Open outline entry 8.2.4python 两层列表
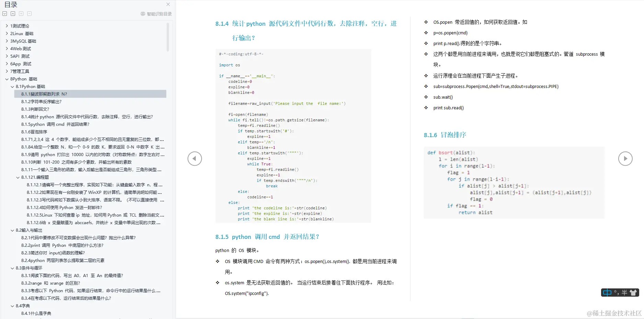644x319 pixels. (x=63, y=260)
